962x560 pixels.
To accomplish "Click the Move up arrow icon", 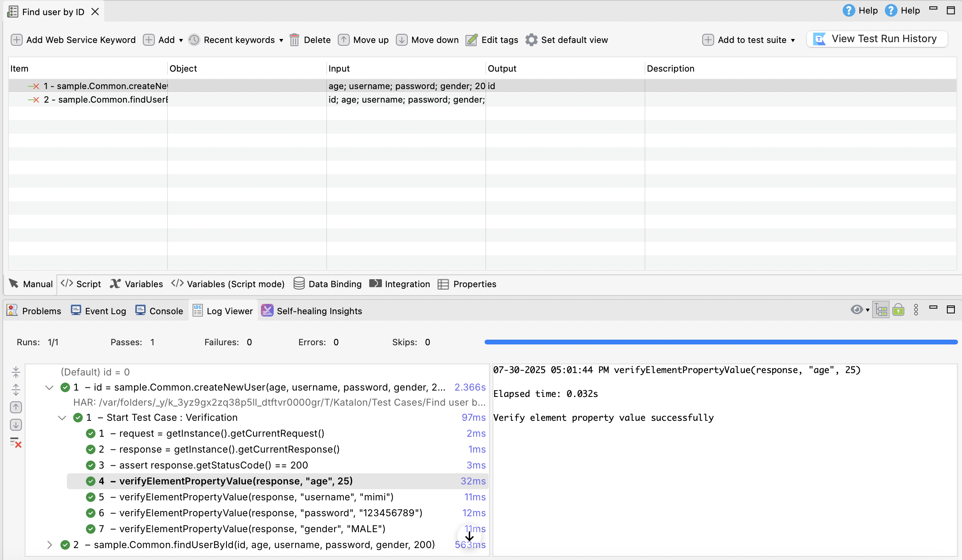I will click(x=344, y=40).
